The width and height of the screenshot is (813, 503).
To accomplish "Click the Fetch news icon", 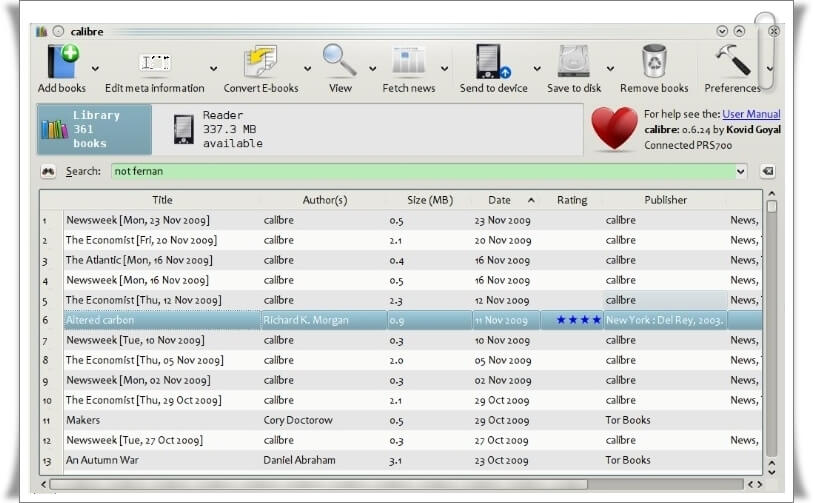I will 409,60.
